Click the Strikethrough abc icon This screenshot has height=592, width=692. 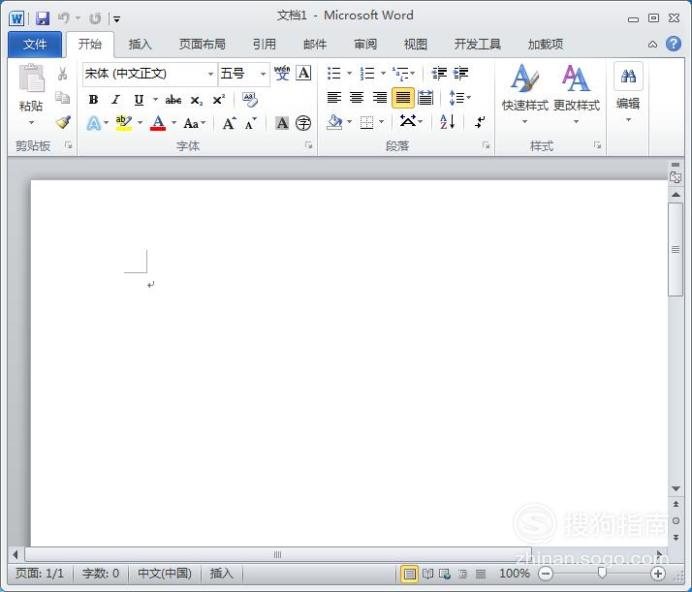[x=173, y=100]
